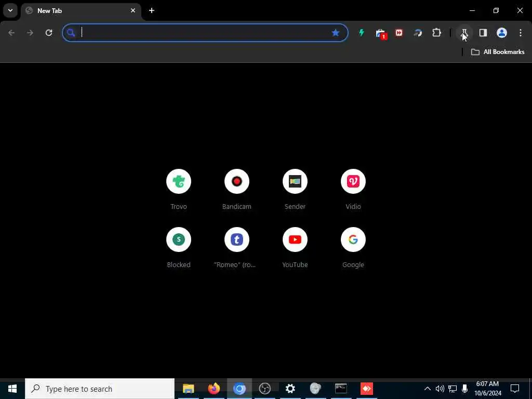
Task: Open the green lightning bolt extension
Action: tap(362, 33)
